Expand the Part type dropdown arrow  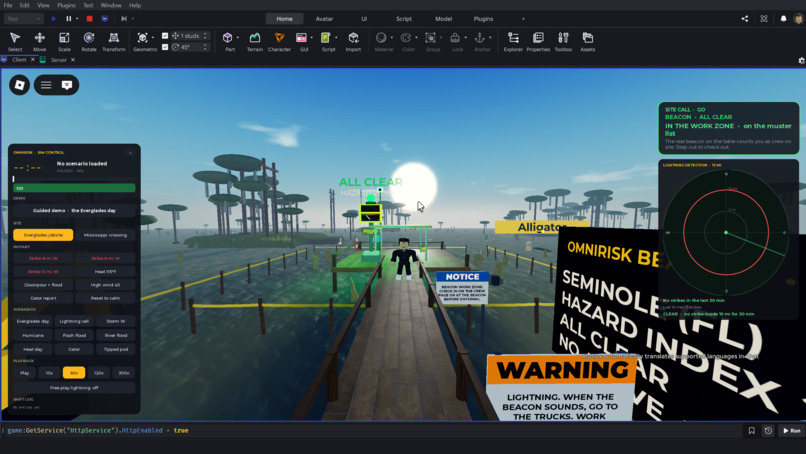click(x=237, y=38)
